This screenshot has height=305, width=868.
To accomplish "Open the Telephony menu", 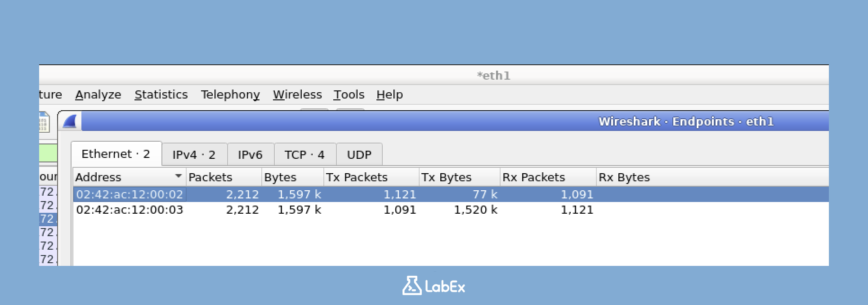I will (230, 94).
